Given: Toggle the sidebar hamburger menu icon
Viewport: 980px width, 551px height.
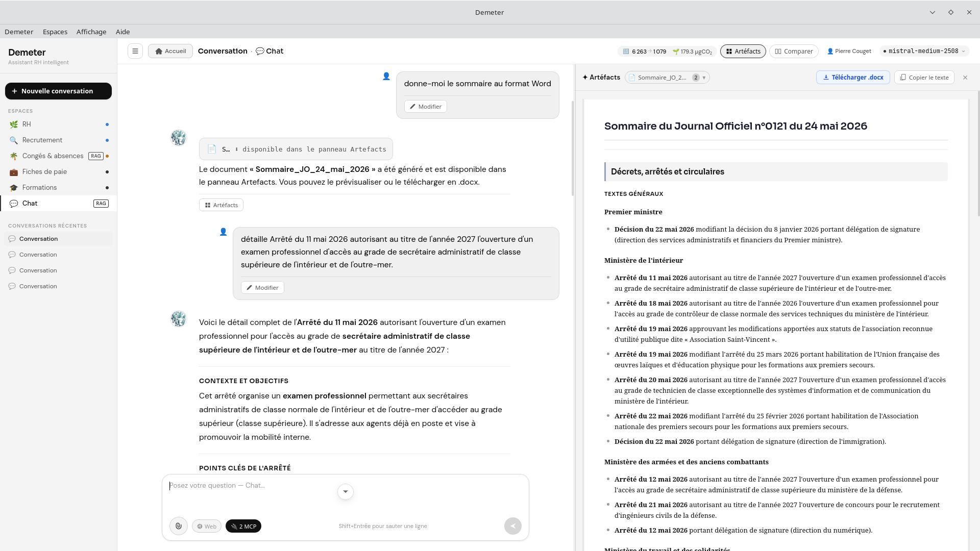Looking at the screenshot, I should (x=135, y=51).
